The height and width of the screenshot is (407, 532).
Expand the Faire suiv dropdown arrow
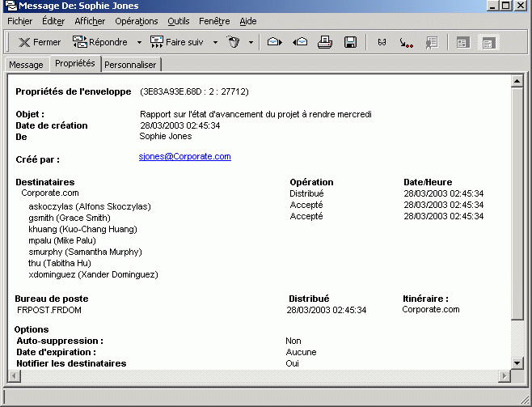click(215, 43)
